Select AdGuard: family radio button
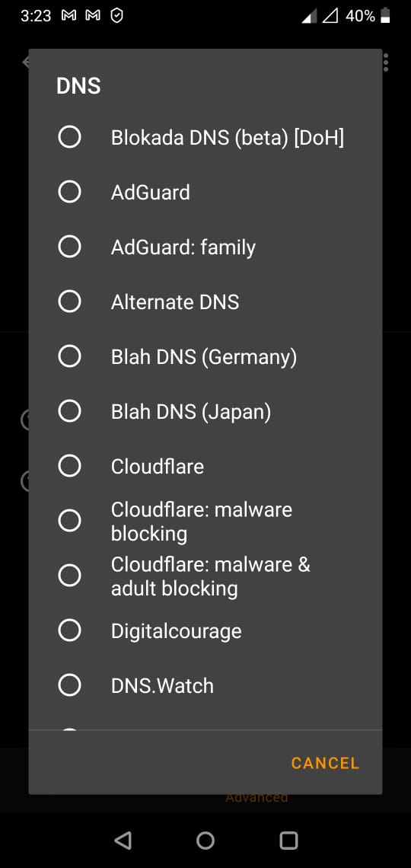 click(70, 247)
